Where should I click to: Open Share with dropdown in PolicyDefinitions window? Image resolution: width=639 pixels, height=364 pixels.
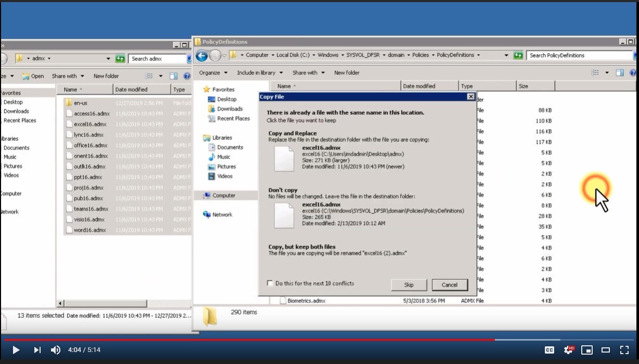point(308,73)
